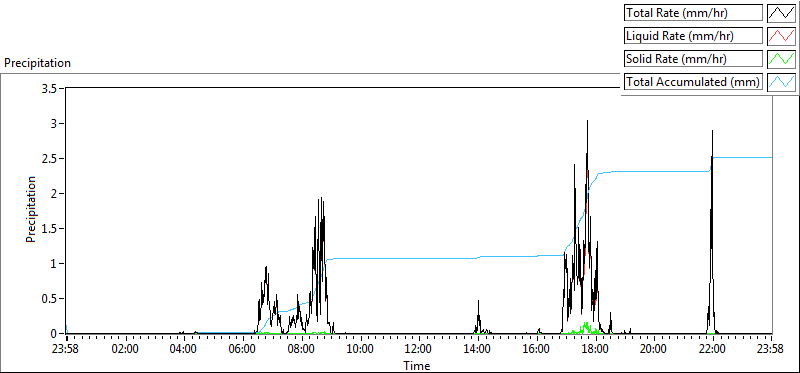
Task: Click the red Liquid Rate legend icon
Action: click(782, 36)
